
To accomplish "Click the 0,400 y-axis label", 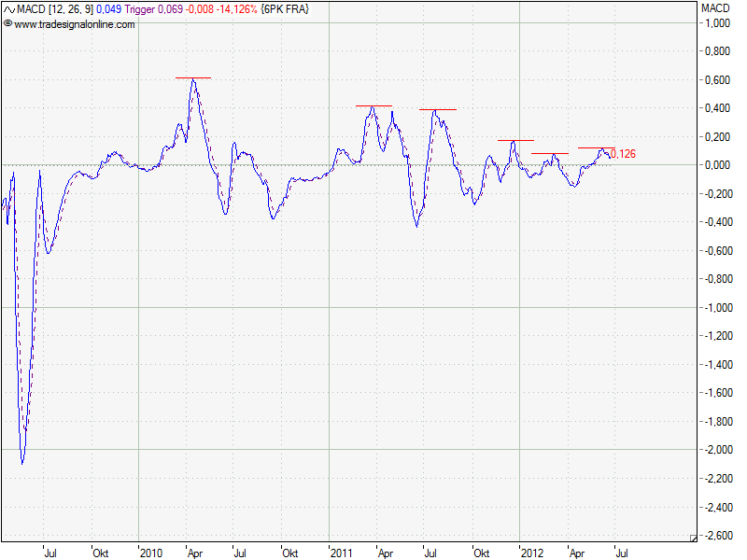I will (717, 108).
